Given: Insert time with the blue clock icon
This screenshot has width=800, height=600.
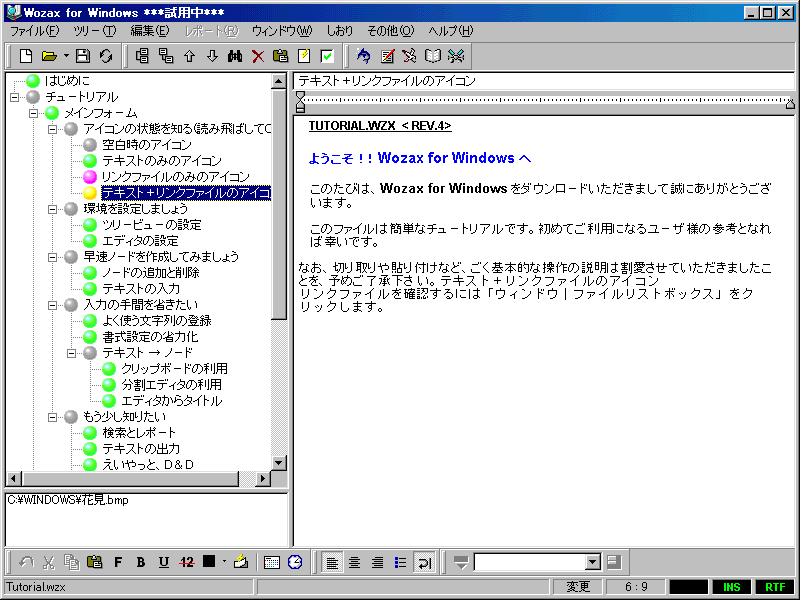Looking at the screenshot, I should (295, 562).
